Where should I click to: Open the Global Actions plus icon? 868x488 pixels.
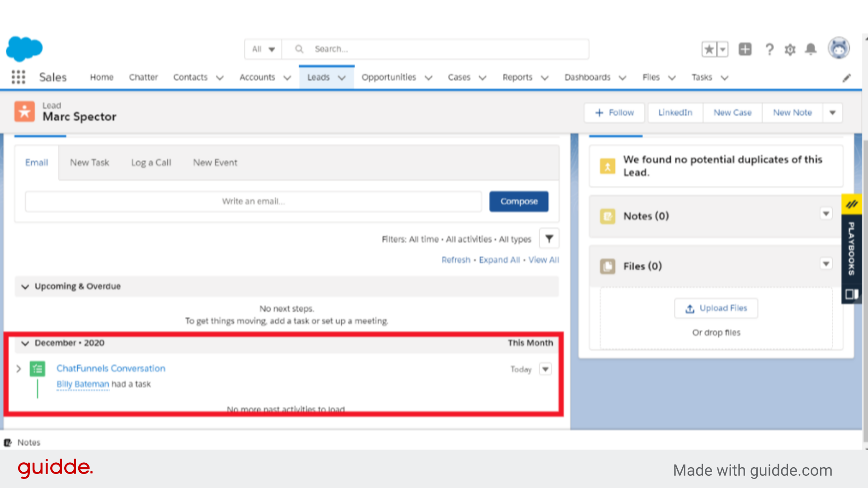click(745, 49)
